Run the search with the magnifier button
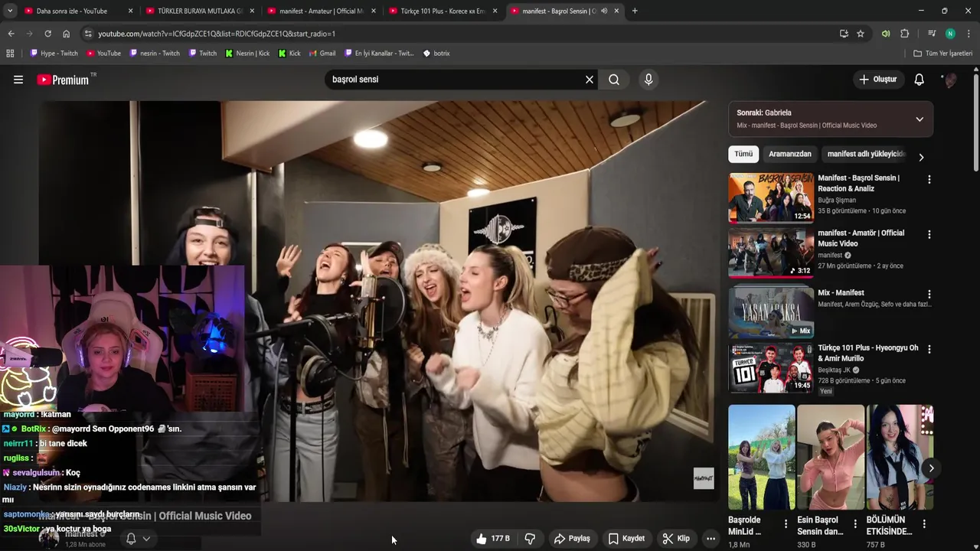Image resolution: width=980 pixels, height=551 pixels. [x=614, y=80]
